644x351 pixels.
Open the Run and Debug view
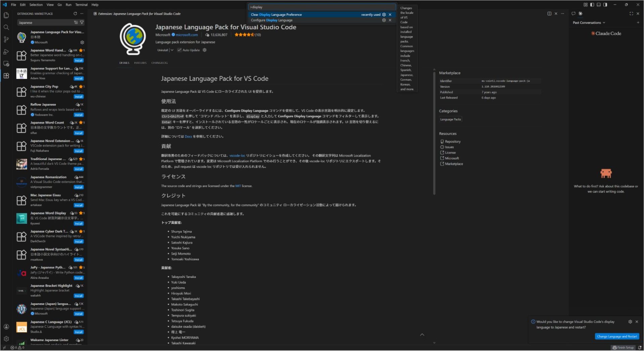coord(6,52)
